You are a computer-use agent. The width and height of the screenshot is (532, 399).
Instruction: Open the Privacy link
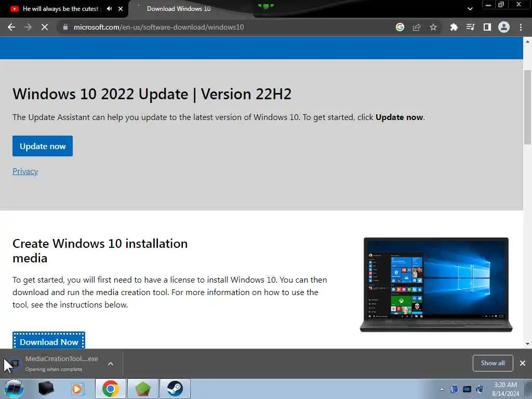[x=25, y=171]
